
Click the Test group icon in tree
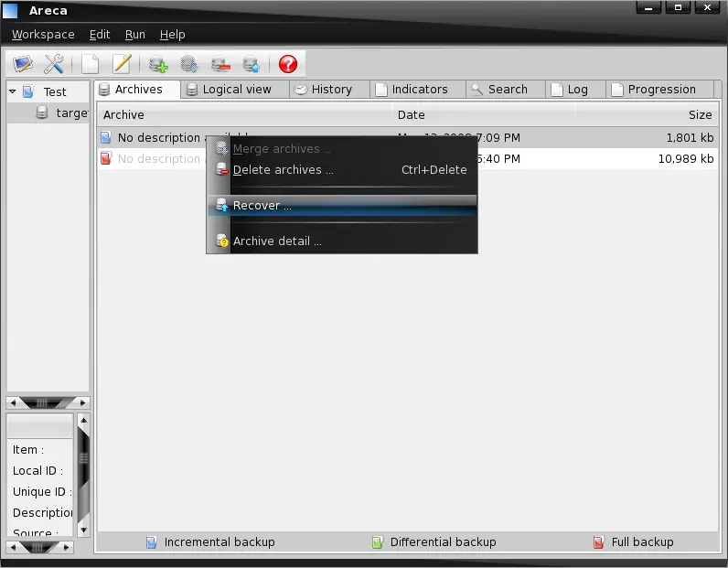coord(28,91)
